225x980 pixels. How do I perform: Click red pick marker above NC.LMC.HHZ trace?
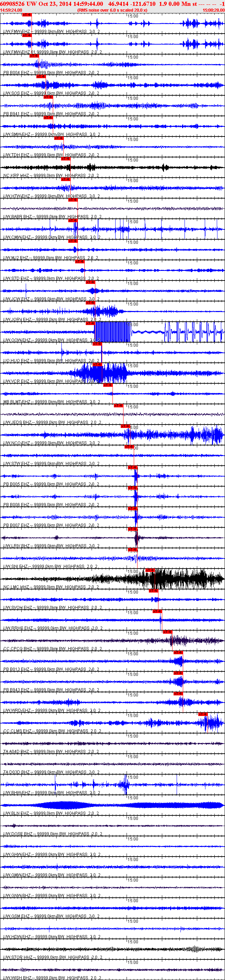tap(150, 570)
